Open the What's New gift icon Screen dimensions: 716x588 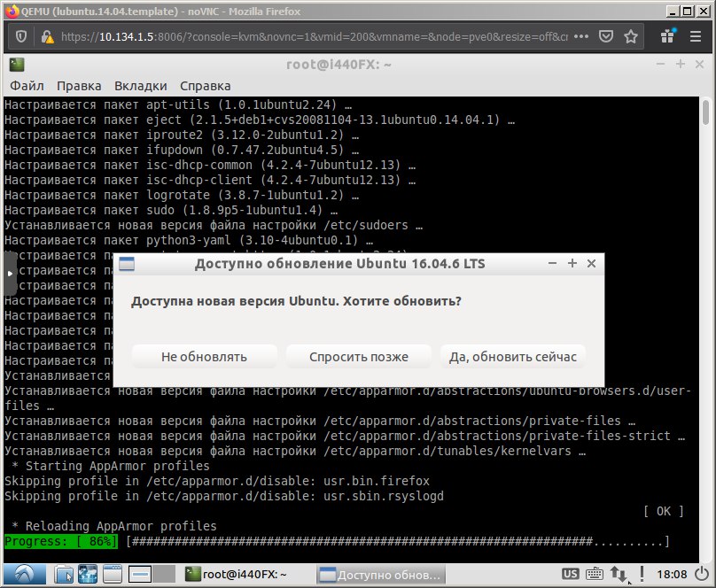[668, 35]
